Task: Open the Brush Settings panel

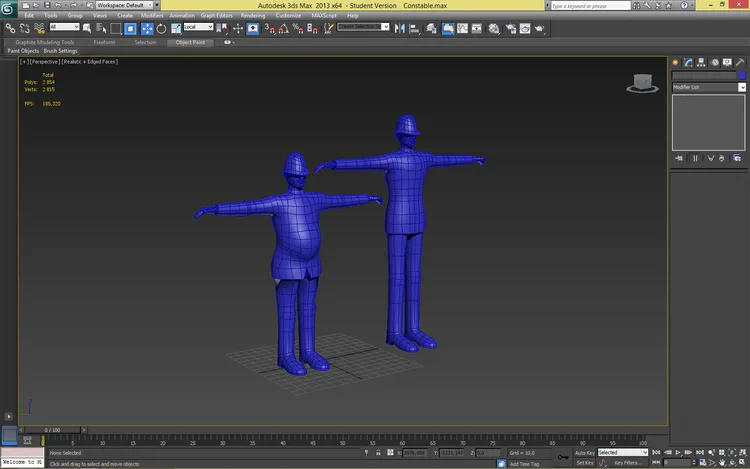Action: coord(60,51)
